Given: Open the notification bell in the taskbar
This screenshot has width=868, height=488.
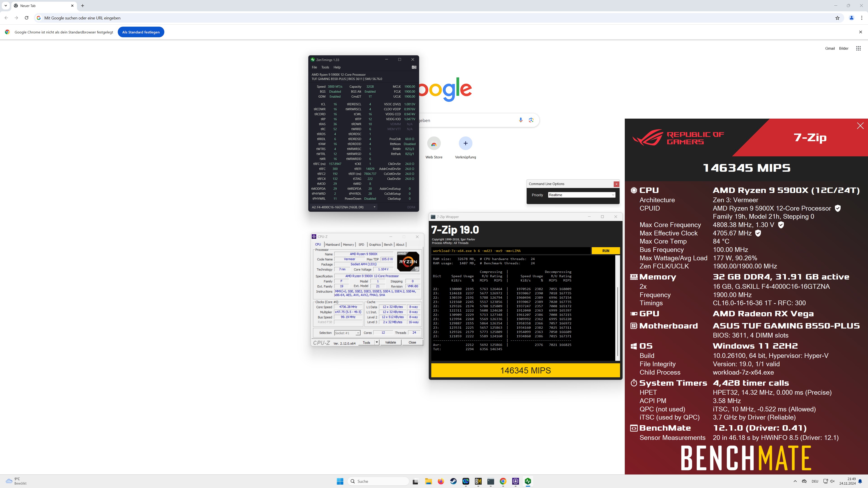Looking at the screenshot, I should pos(860,481).
